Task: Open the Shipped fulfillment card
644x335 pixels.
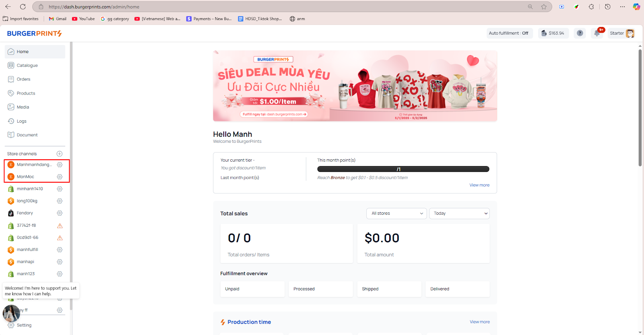Action: [389, 289]
